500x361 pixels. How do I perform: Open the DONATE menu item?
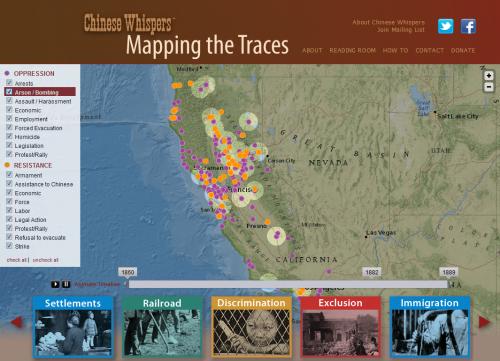[x=463, y=50]
